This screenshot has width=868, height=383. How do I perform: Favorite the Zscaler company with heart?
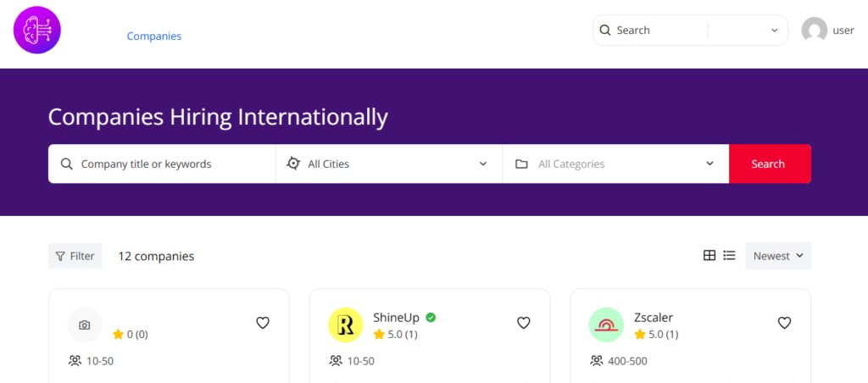784,323
